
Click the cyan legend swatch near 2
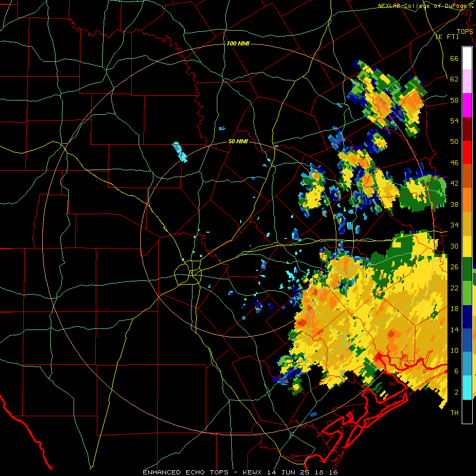[467, 388]
